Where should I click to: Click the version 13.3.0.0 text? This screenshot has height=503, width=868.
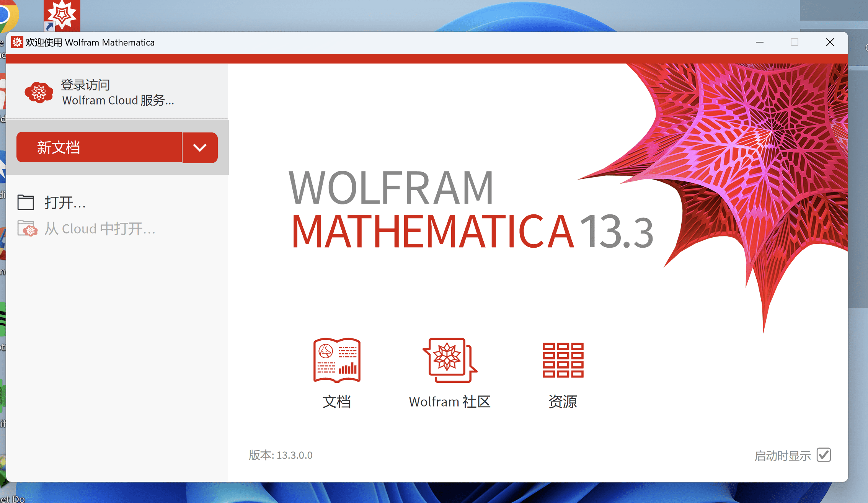click(x=281, y=455)
